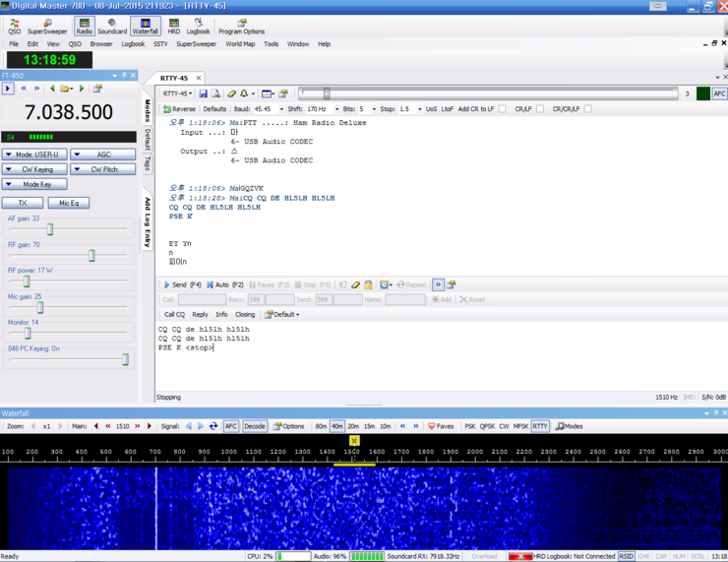This screenshot has width=728, height=562.
Task: Open Program Options icon
Action: pos(241,26)
